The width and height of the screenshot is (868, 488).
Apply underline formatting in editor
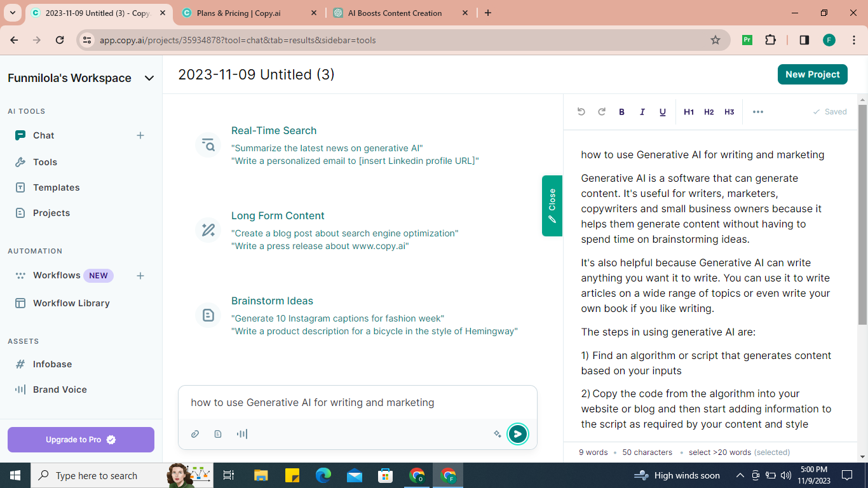click(662, 112)
